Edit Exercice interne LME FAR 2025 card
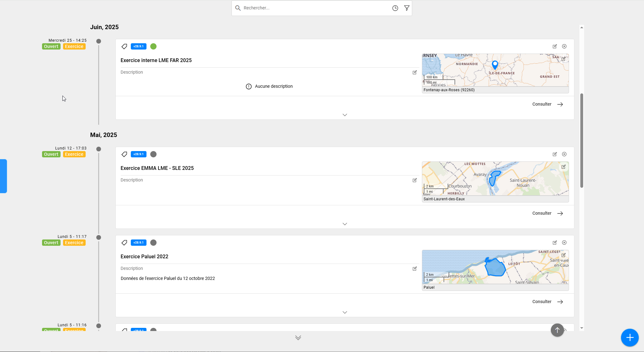The width and height of the screenshot is (644, 352). 555,46
